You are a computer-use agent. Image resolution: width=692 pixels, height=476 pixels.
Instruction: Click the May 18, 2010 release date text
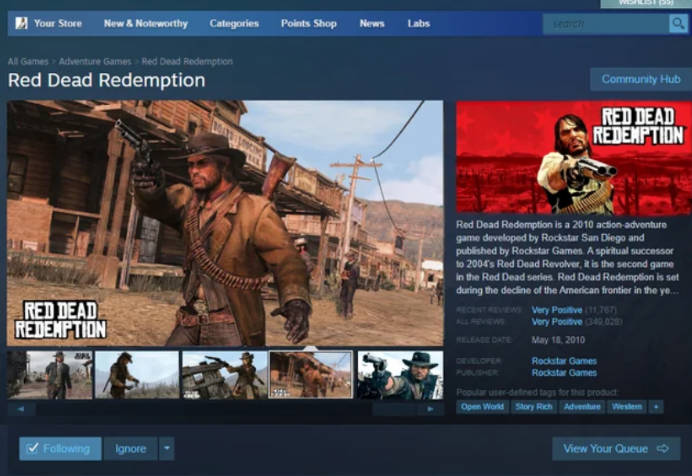point(558,340)
